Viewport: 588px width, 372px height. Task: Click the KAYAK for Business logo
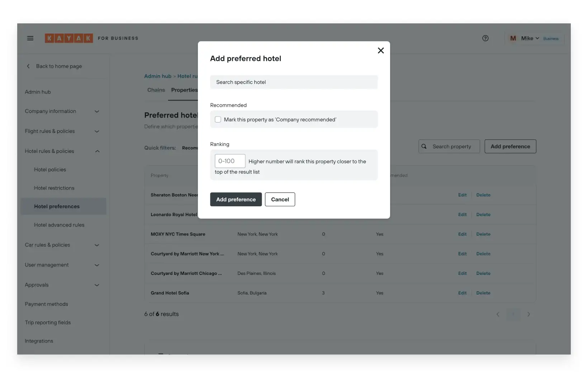click(x=69, y=38)
